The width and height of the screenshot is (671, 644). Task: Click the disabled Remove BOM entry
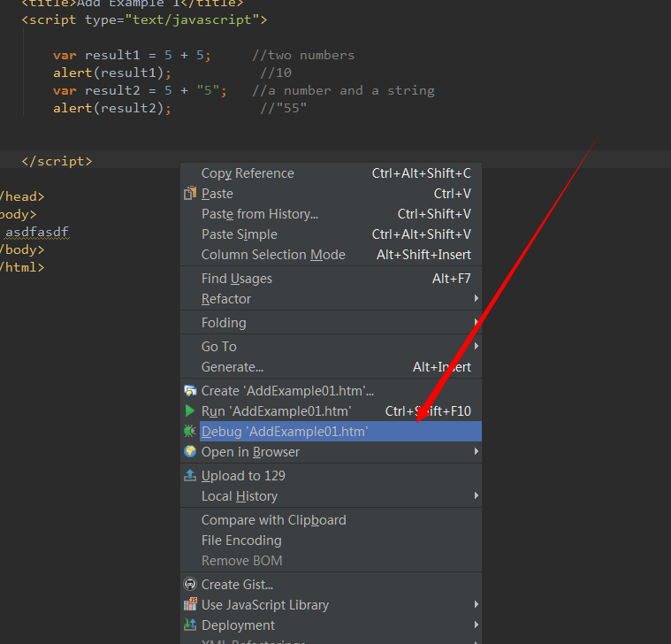click(332, 561)
